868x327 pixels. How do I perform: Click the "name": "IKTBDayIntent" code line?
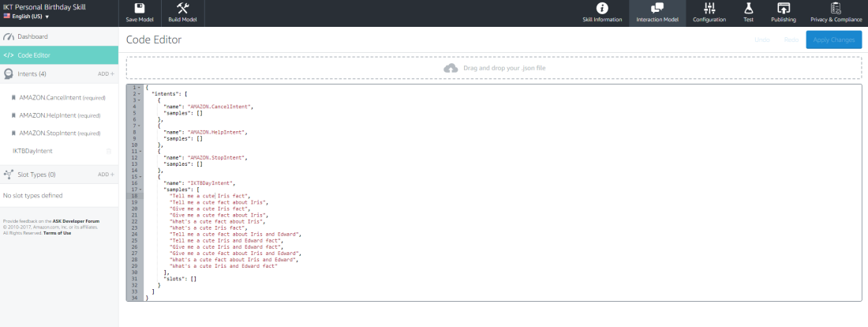[x=200, y=183]
